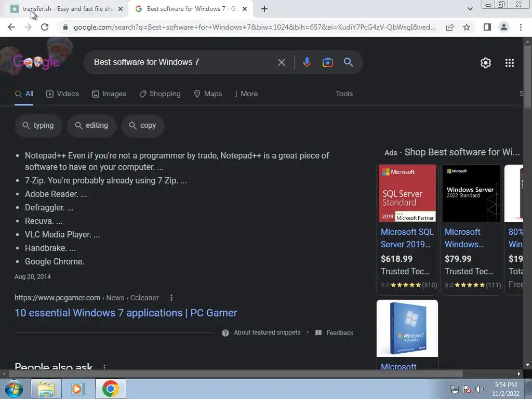Close the transfer.sh tab
The image size is (532, 399).
point(121,9)
